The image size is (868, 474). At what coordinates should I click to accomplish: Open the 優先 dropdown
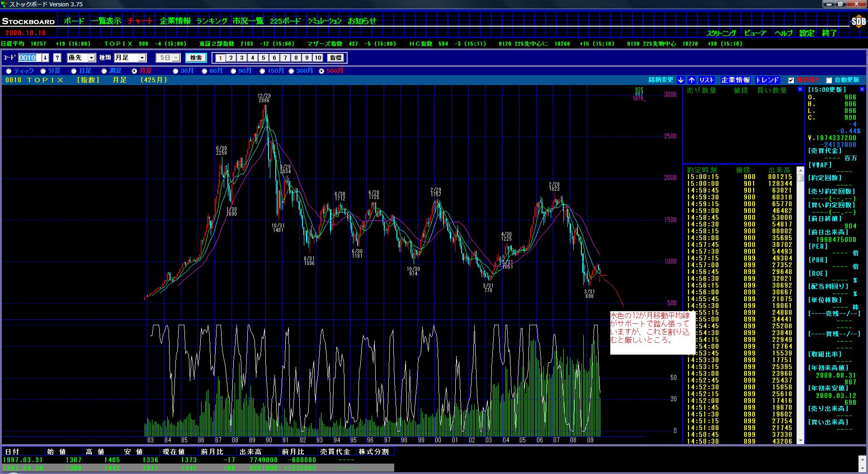(91, 58)
